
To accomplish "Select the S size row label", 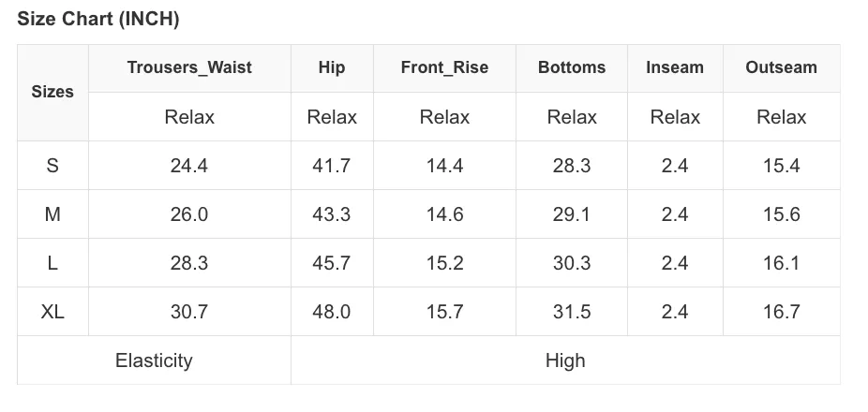I will [x=52, y=166].
